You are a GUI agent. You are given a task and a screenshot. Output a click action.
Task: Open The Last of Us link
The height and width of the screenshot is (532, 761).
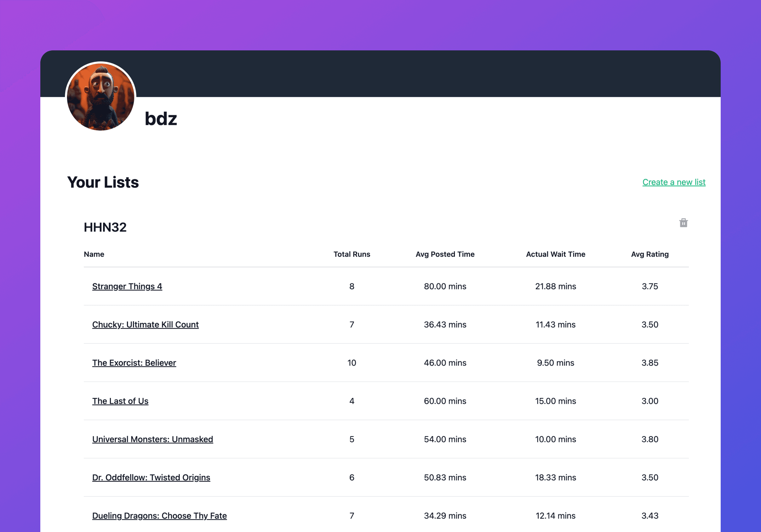(120, 401)
